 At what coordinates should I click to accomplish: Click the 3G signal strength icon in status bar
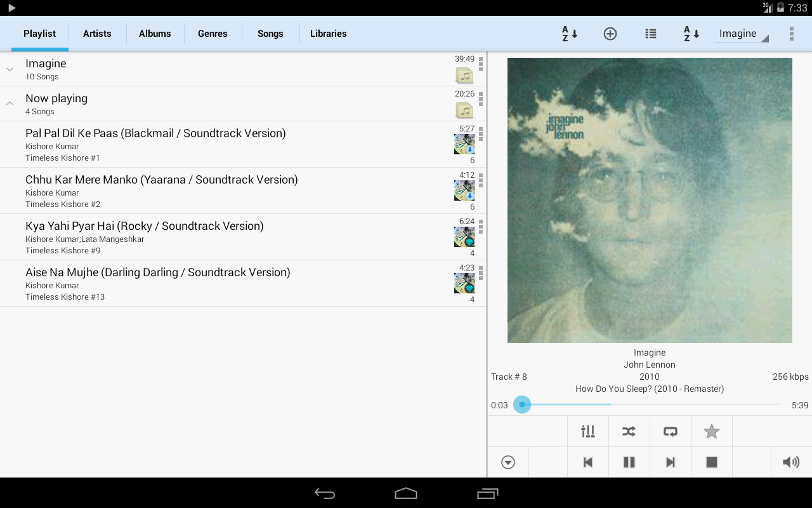(x=768, y=8)
